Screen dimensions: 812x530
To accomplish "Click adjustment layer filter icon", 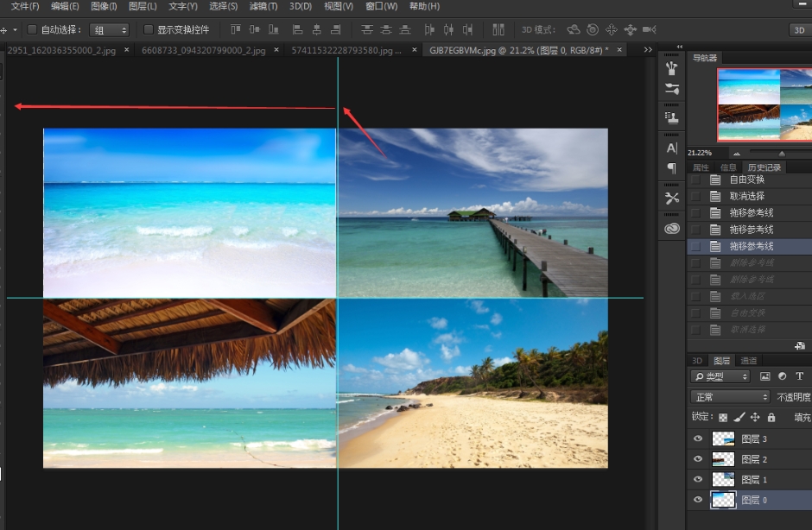I will pos(783,376).
